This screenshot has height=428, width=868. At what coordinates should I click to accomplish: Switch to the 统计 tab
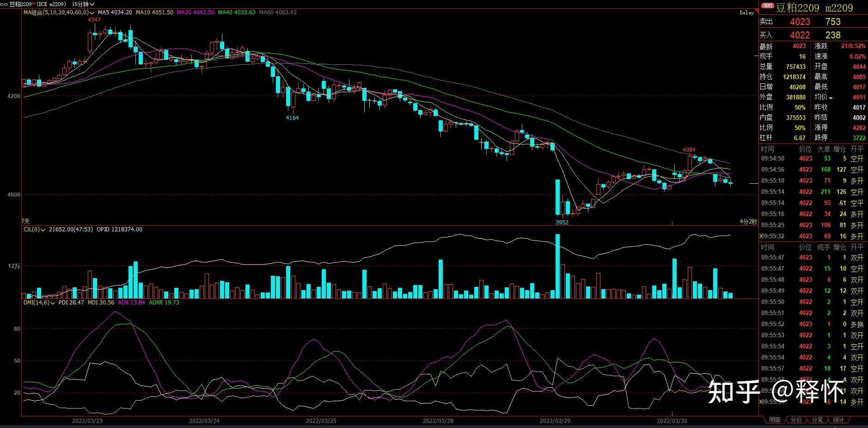tap(838, 420)
